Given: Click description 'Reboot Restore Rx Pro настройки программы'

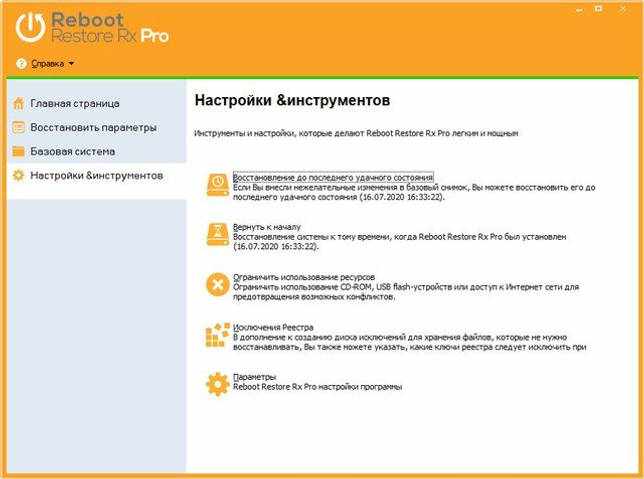Looking at the screenshot, I should coord(317,387).
